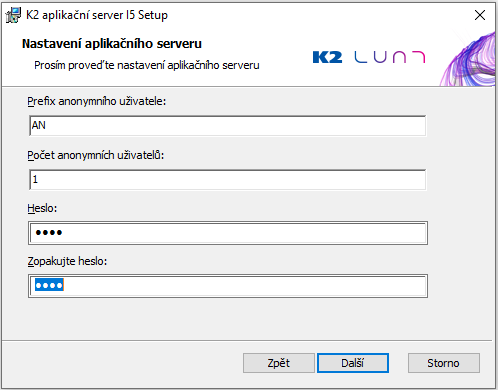Click the K2 aplikační server I5 Setup title
Image resolution: width=498 pixels, height=390 pixels.
(x=97, y=15)
